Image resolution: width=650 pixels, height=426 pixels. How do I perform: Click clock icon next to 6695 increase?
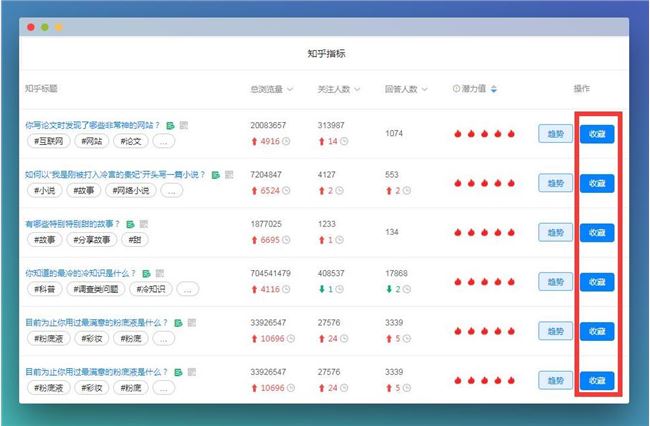click(x=286, y=240)
